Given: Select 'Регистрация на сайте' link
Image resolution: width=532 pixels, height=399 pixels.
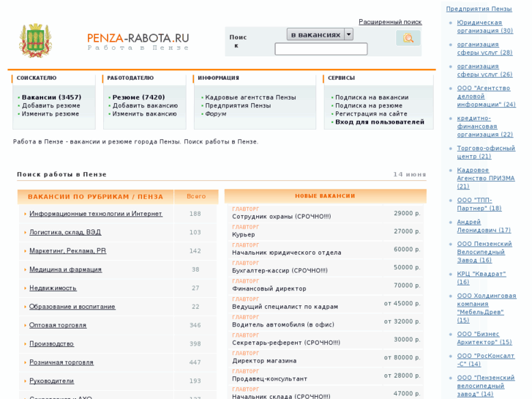Looking at the screenshot, I should tap(371, 113).
